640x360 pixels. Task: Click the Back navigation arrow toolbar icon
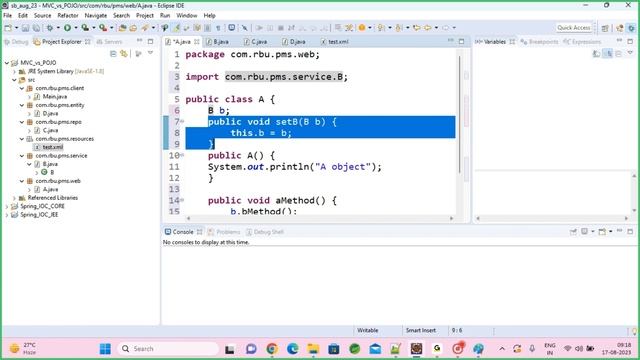click(427, 28)
